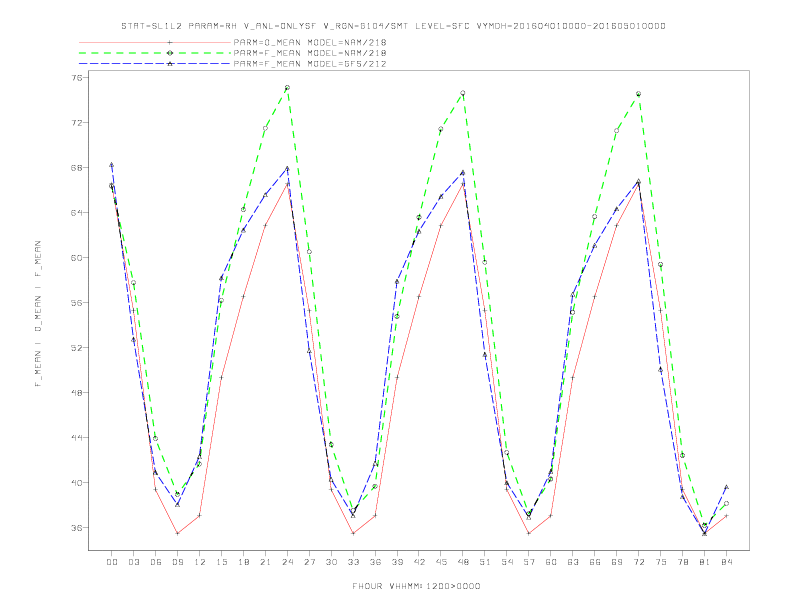Click forecast hour label 33 on x-axis
792x612 pixels.
tap(353, 562)
